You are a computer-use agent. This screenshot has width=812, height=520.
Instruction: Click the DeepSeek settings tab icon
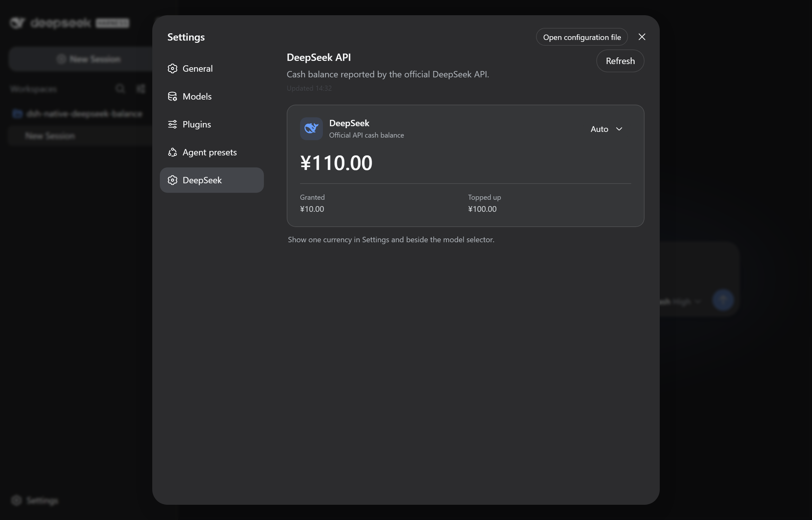tap(172, 180)
